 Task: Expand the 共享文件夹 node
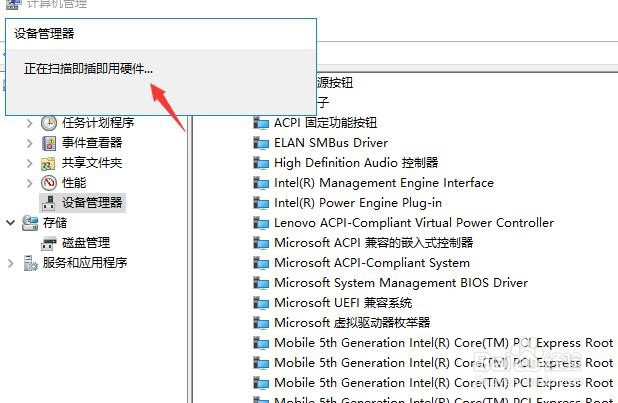(29, 163)
